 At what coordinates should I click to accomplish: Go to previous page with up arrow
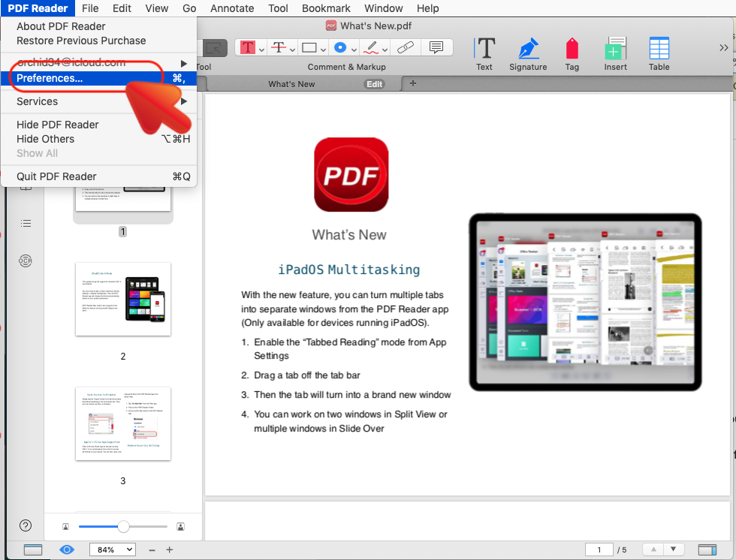(x=653, y=549)
